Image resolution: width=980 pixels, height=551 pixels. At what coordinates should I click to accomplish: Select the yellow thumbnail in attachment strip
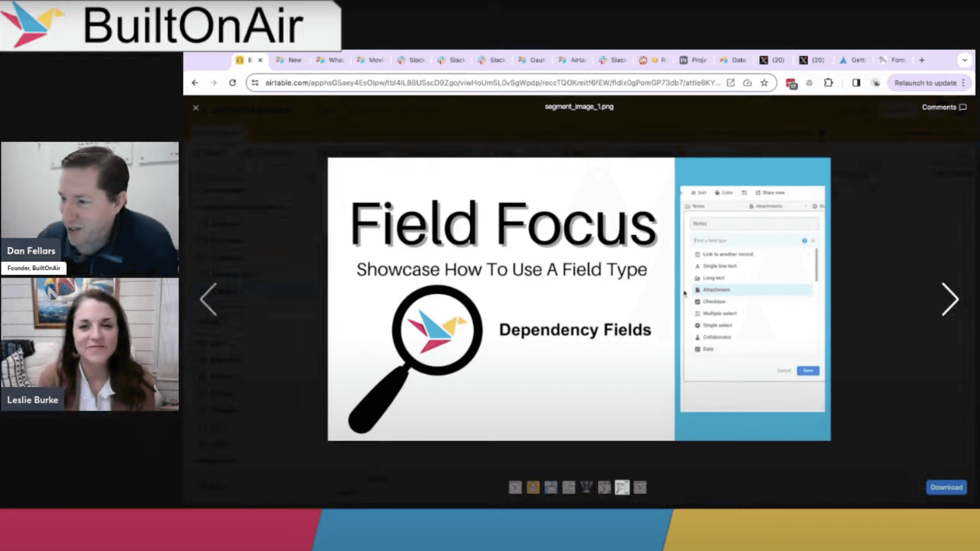click(x=533, y=488)
